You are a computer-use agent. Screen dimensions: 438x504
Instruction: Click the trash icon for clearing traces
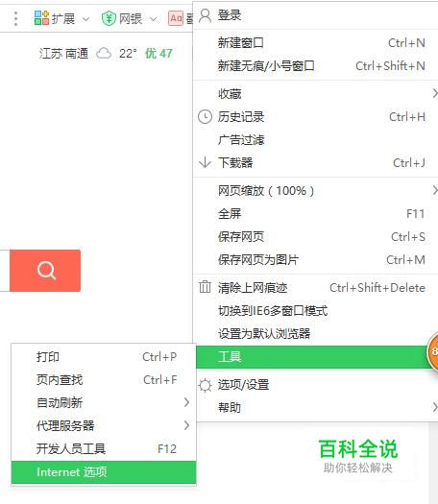pos(205,287)
